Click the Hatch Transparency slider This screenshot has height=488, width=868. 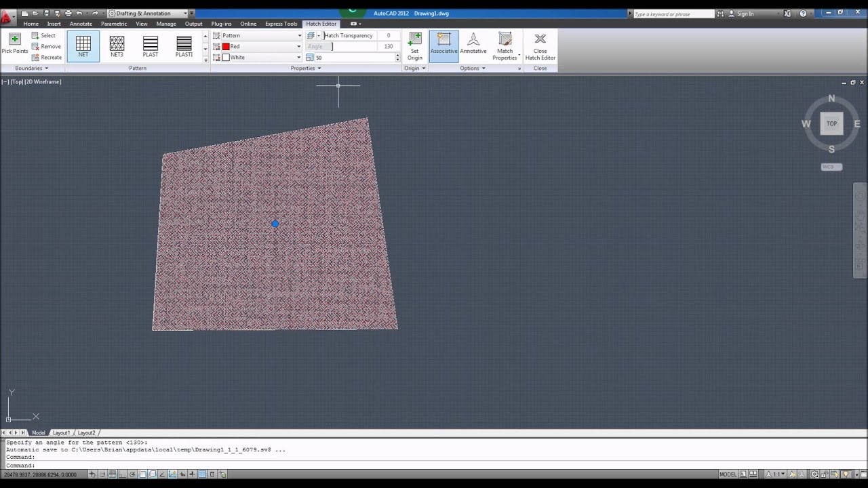pos(349,35)
